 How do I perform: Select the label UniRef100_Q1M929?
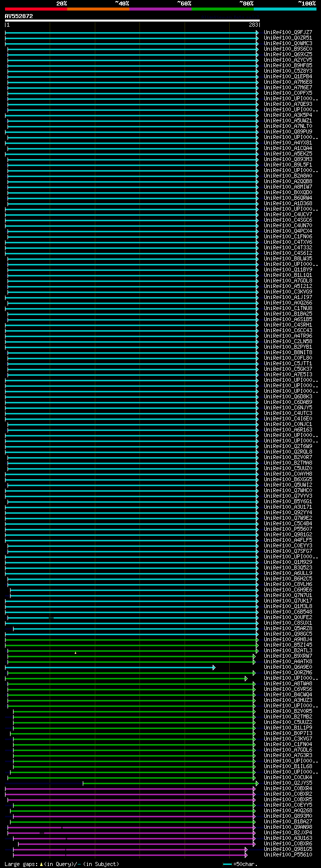pos(288,562)
